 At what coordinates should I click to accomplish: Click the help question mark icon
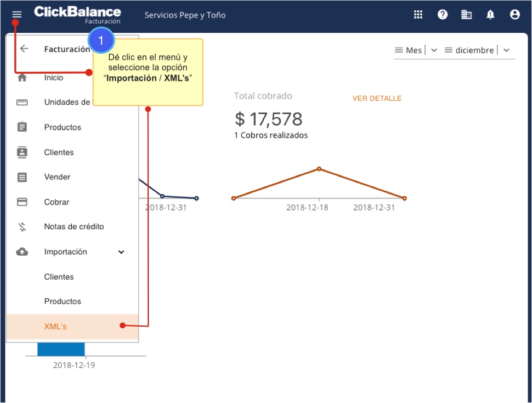[x=443, y=15]
